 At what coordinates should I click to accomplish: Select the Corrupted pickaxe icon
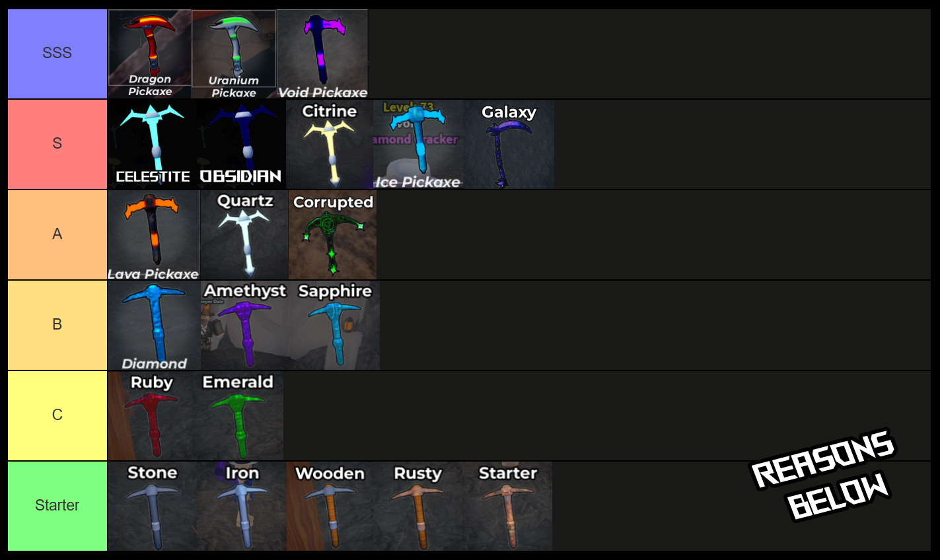pyautogui.click(x=333, y=235)
